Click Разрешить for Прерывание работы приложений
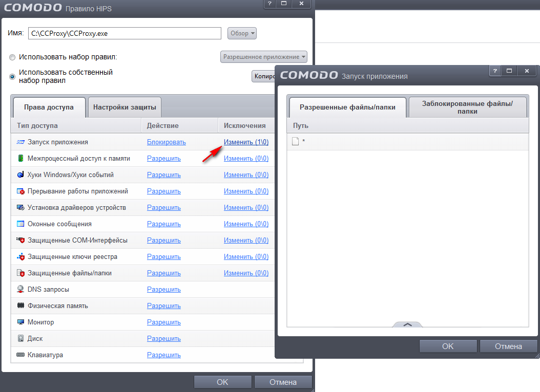540x392 pixels. 164,191
